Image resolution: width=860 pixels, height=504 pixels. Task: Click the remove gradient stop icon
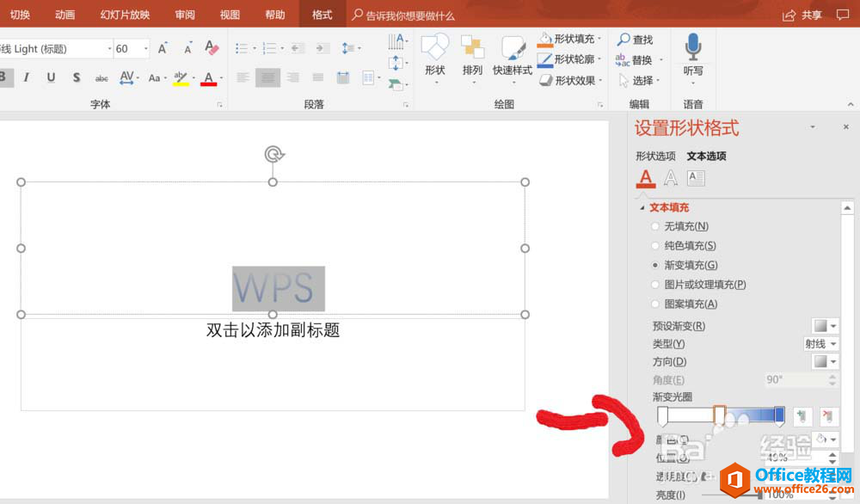828,416
